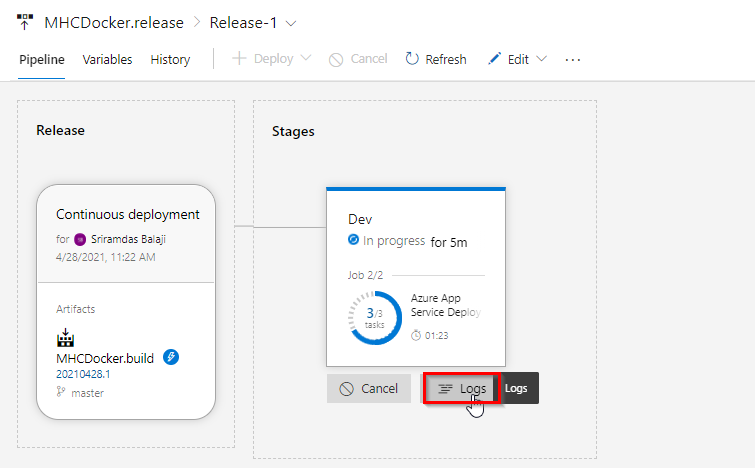Expand the Edit dropdown chevron
755x468 pixels.
click(542, 59)
